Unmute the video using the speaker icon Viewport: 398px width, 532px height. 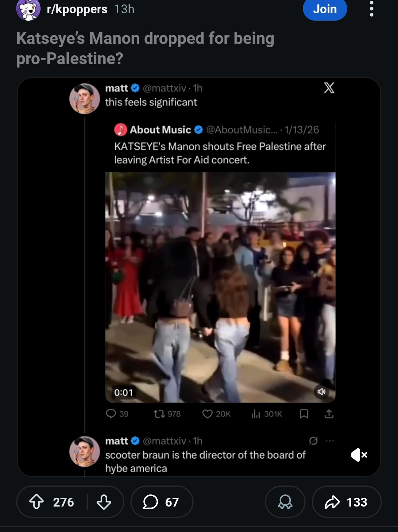359,455
